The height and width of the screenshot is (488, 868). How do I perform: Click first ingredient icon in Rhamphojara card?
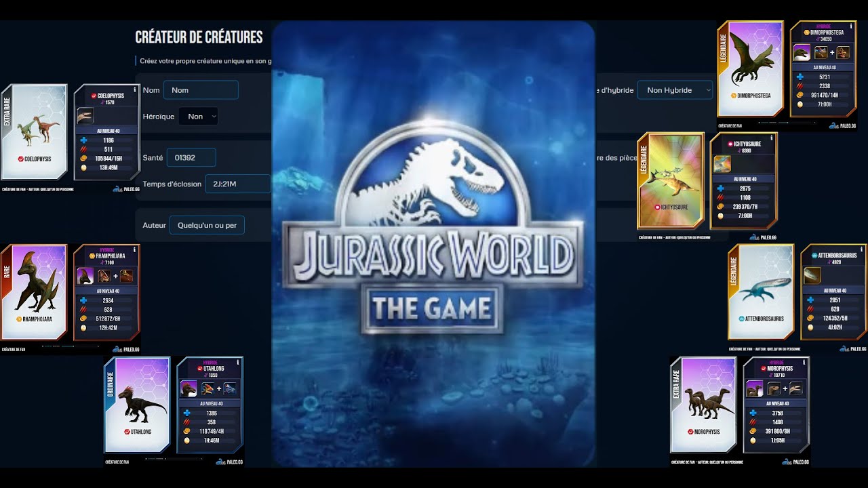click(104, 276)
